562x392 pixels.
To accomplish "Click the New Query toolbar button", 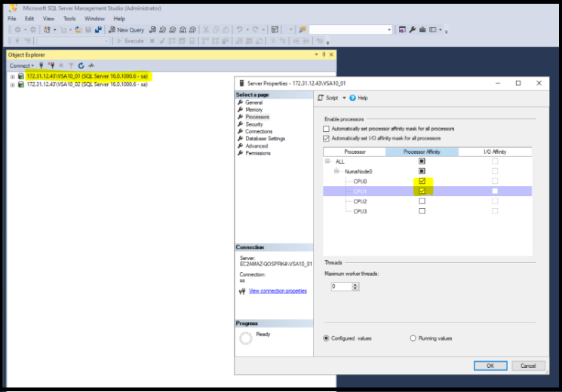I will point(127,29).
